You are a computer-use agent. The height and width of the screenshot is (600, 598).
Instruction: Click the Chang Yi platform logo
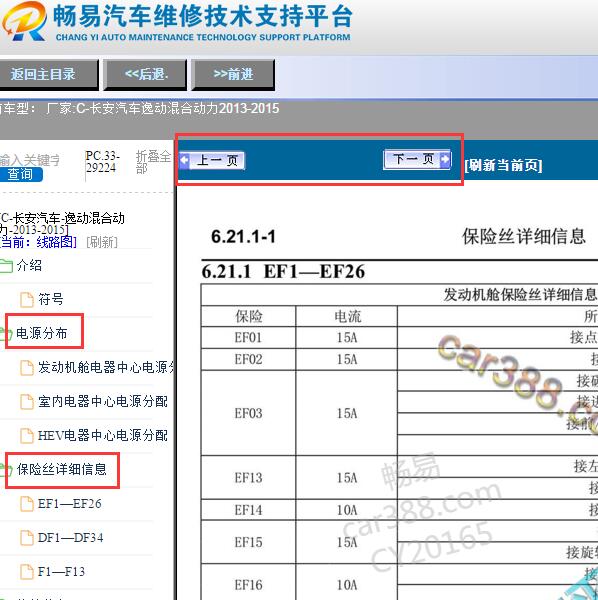click(24, 21)
